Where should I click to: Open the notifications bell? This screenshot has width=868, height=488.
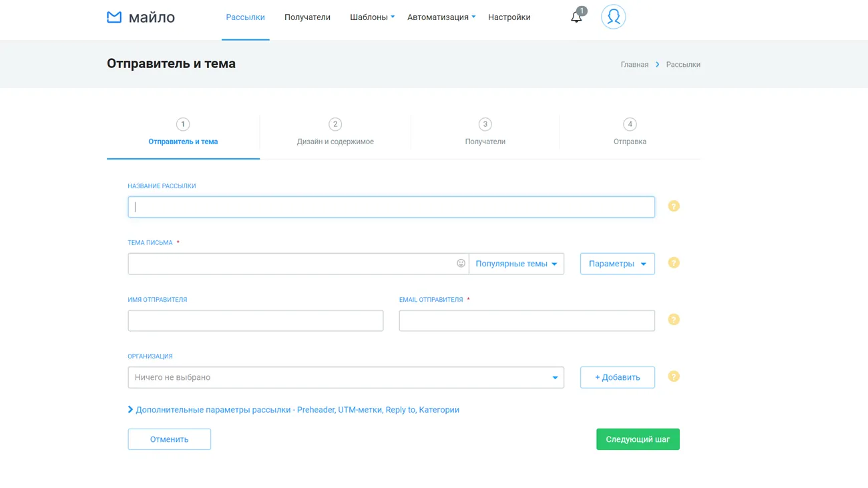[x=576, y=17]
